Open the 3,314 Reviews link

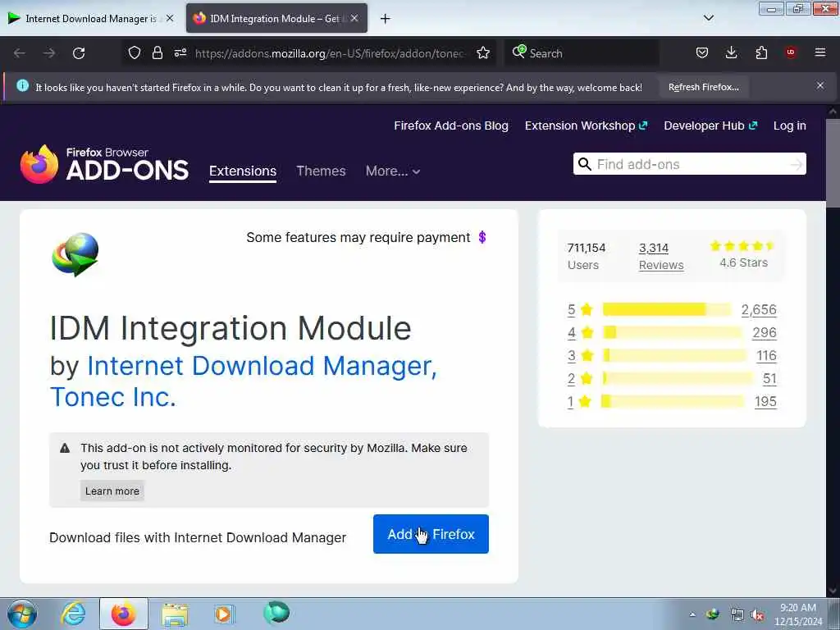click(661, 256)
